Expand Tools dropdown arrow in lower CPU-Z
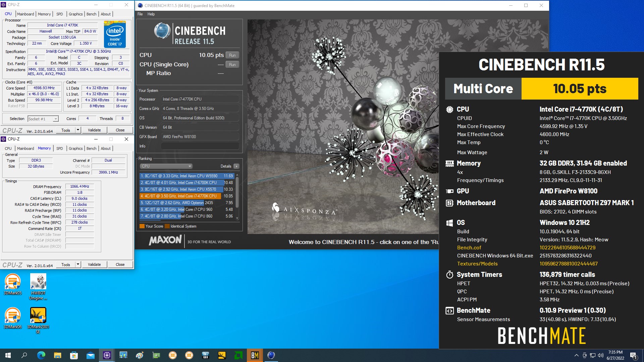Viewport: 644px width, 362px height. pyautogui.click(x=78, y=264)
